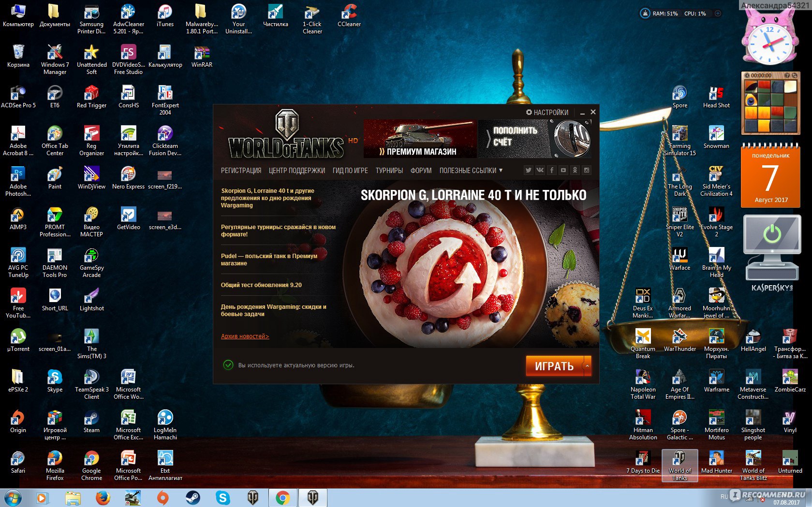Select the World of Tanks desktop shortcut
This screenshot has height=507, width=812.
click(x=679, y=465)
